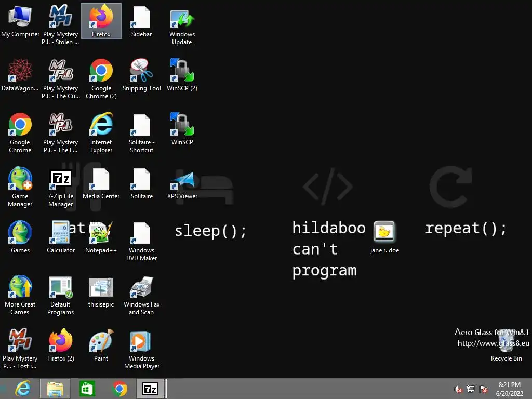
Task: Click the Sidebar shortcut icon
Action: click(141, 21)
